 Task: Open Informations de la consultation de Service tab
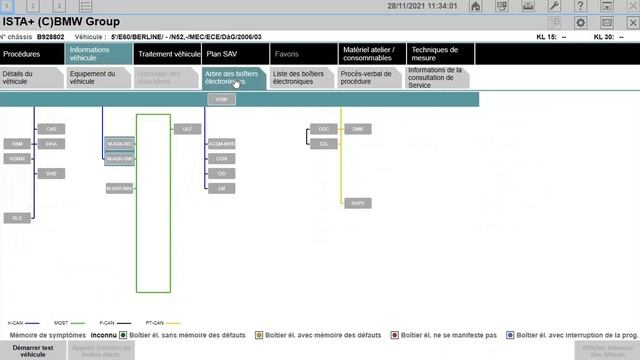437,78
